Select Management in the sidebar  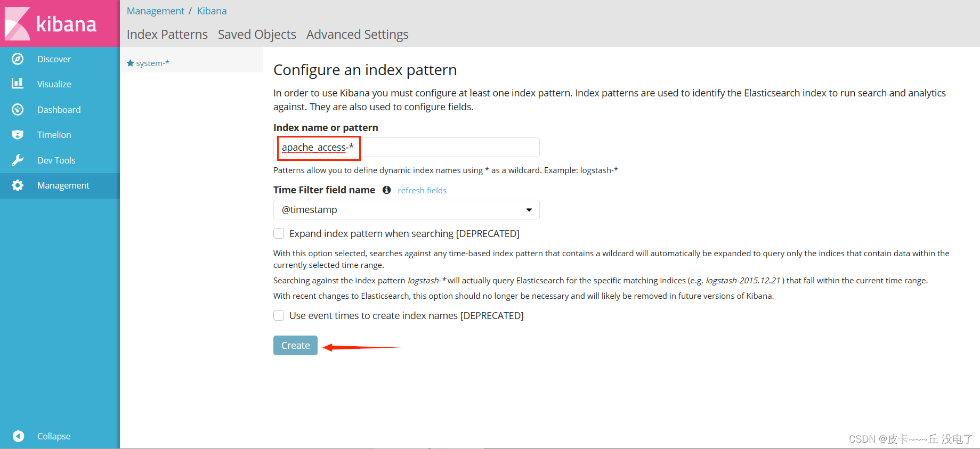click(x=63, y=185)
